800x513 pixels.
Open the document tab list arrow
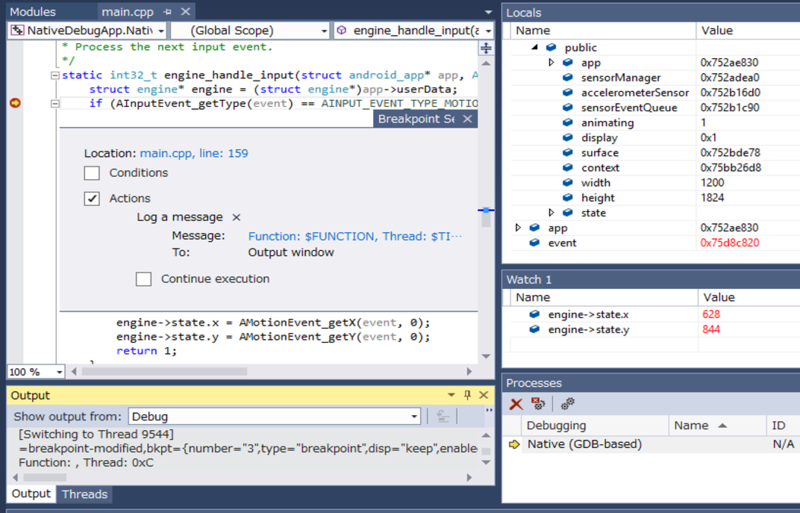[x=488, y=12]
